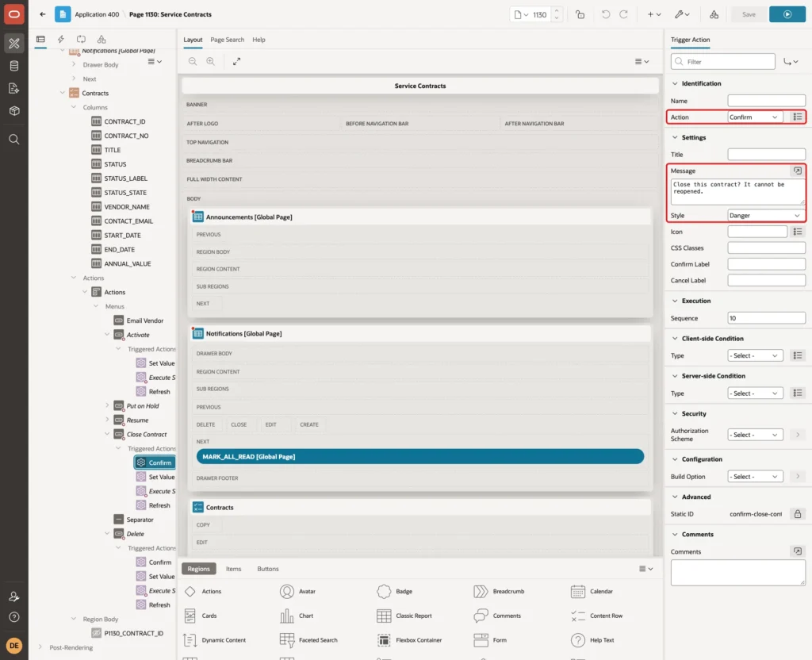Click the back arrow next to Application 400

tap(43, 14)
